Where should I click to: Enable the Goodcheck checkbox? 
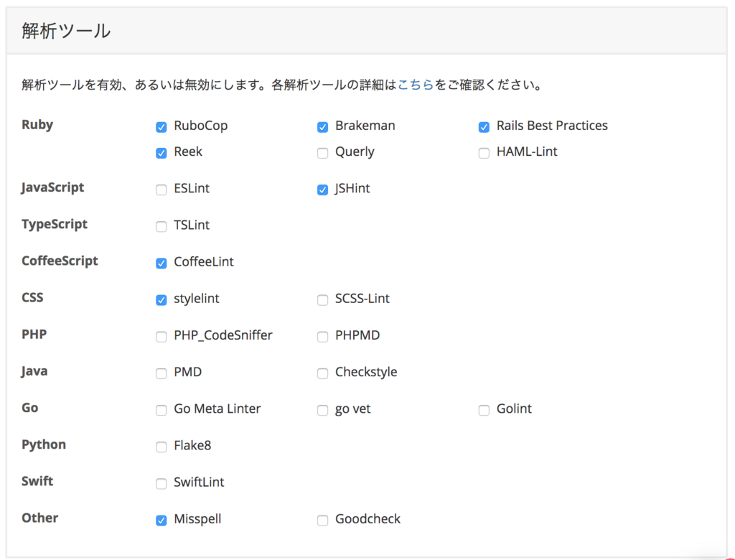[322, 521]
